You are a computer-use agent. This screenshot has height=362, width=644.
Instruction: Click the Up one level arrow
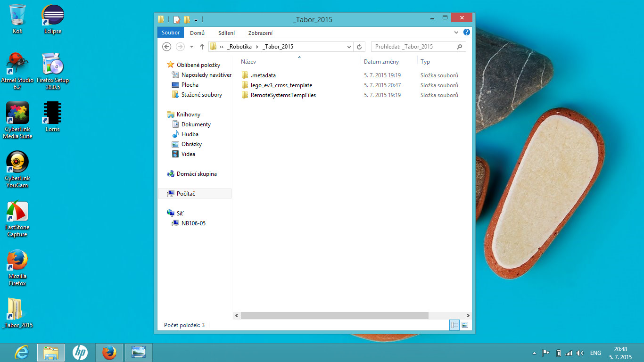click(x=202, y=47)
